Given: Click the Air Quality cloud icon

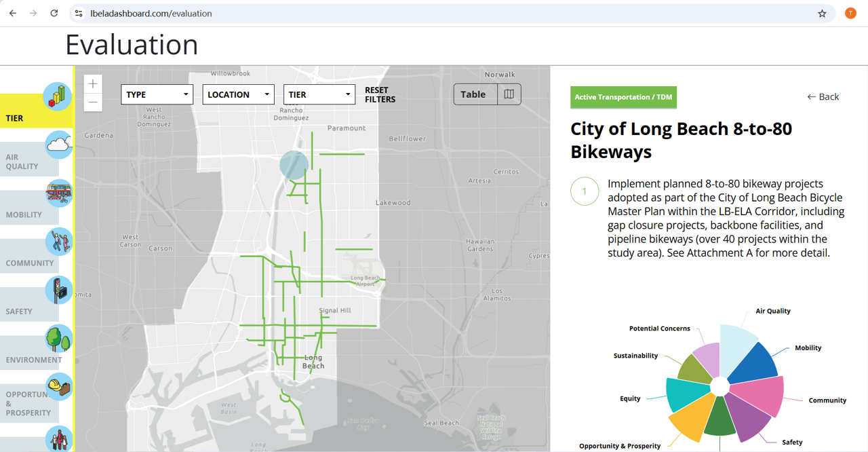Looking at the screenshot, I should coord(59,145).
